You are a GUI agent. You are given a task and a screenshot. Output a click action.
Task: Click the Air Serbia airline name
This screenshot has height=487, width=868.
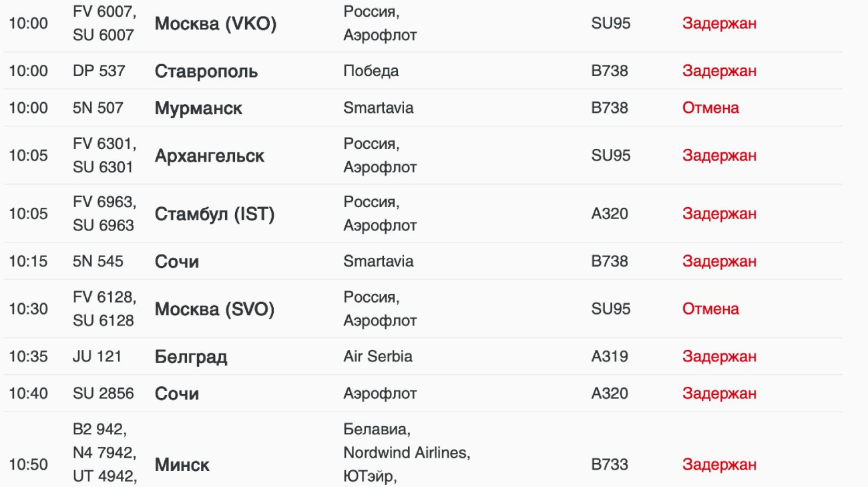(378, 357)
